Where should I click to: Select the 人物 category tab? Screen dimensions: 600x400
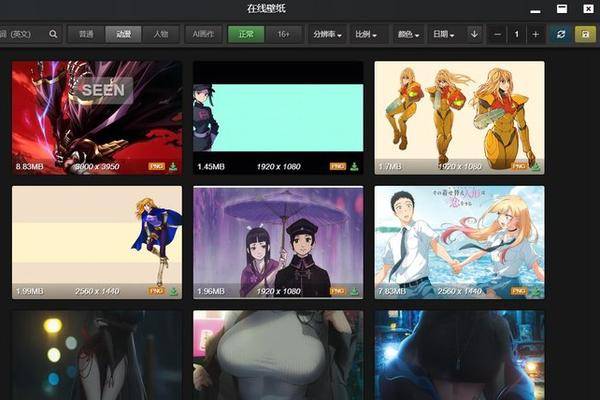click(161, 34)
